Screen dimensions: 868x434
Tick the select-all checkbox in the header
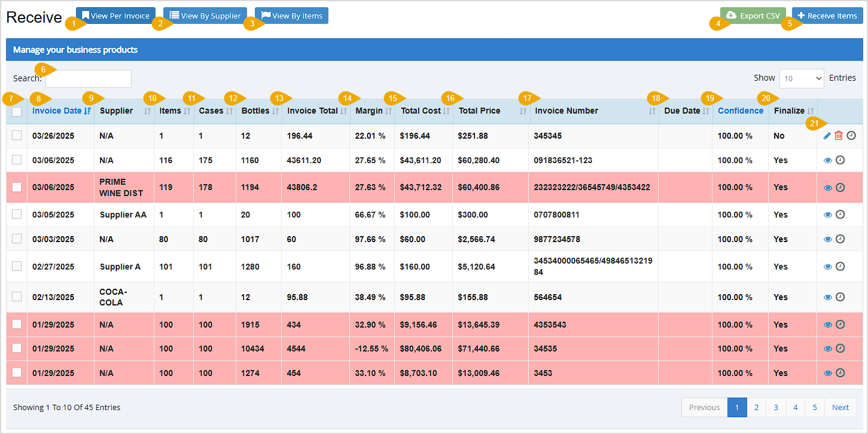click(17, 111)
